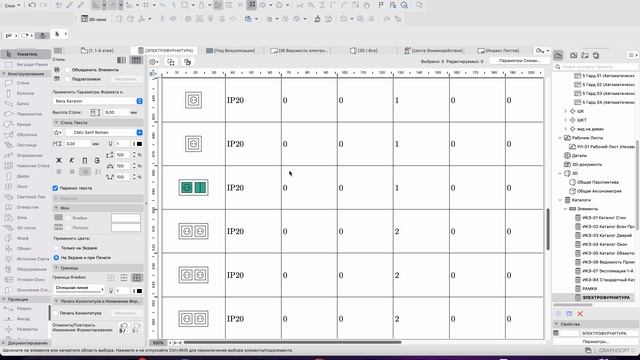Select the Зона zone tool
This screenshot has height=360, width=640.
click(x=22, y=218)
